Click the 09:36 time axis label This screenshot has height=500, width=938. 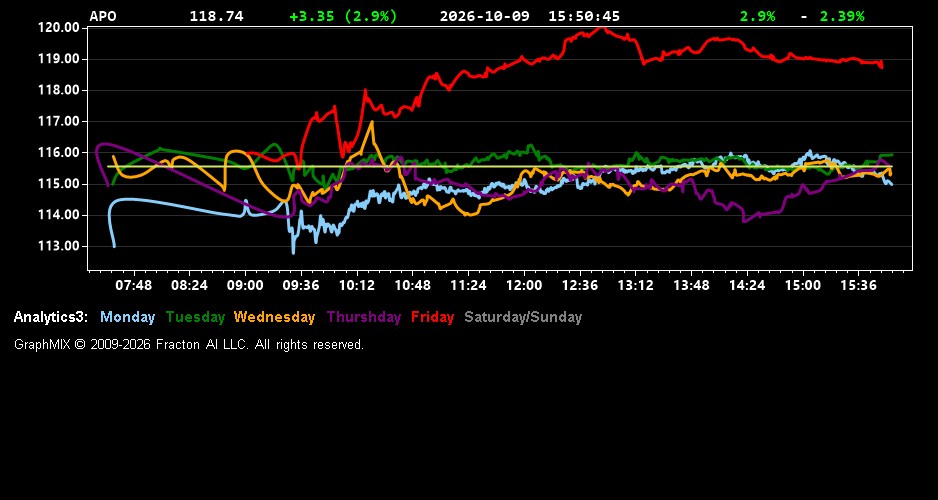coord(301,285)
